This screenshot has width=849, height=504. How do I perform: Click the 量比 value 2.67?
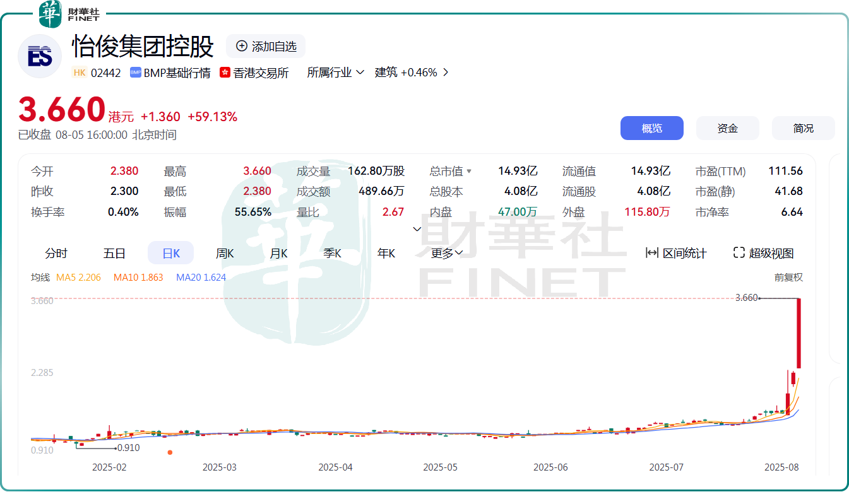click(393, 212)
